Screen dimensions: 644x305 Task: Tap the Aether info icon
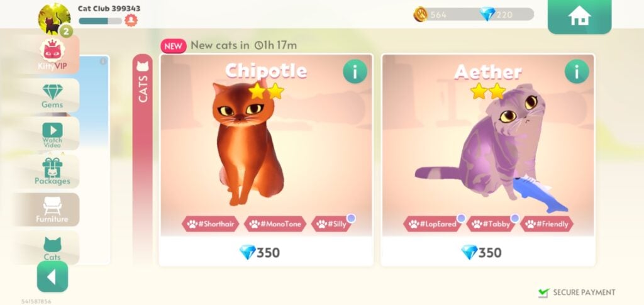577,72
